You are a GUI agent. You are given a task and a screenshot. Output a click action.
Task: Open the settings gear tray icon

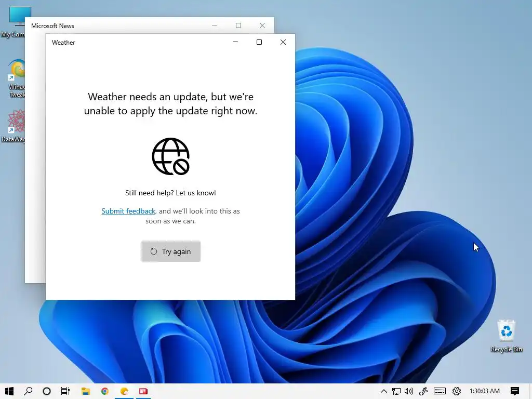click(x=457, y=391)
